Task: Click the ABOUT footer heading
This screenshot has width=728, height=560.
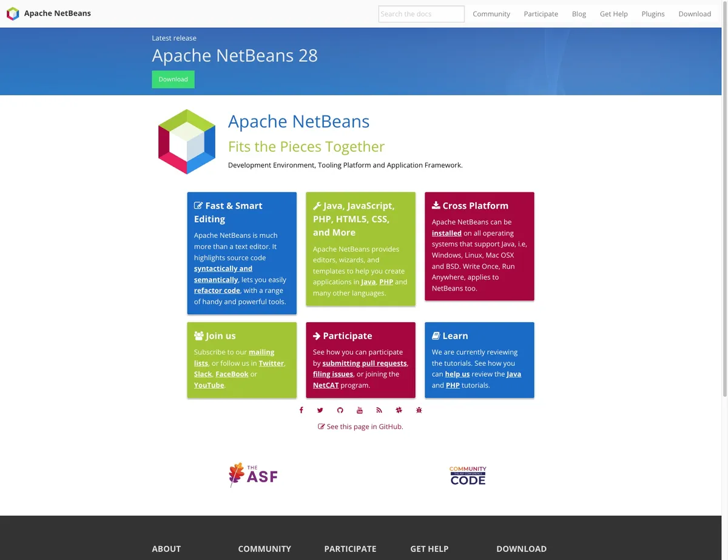Action: tap(166, 548)
